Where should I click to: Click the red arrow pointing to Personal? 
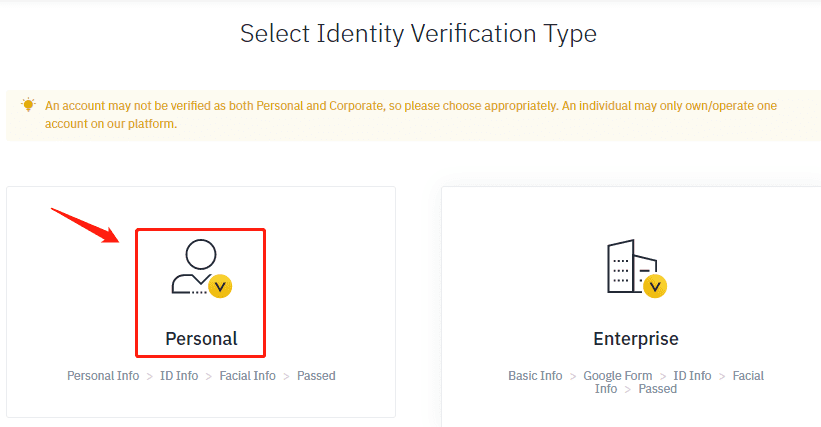[85, 226]
